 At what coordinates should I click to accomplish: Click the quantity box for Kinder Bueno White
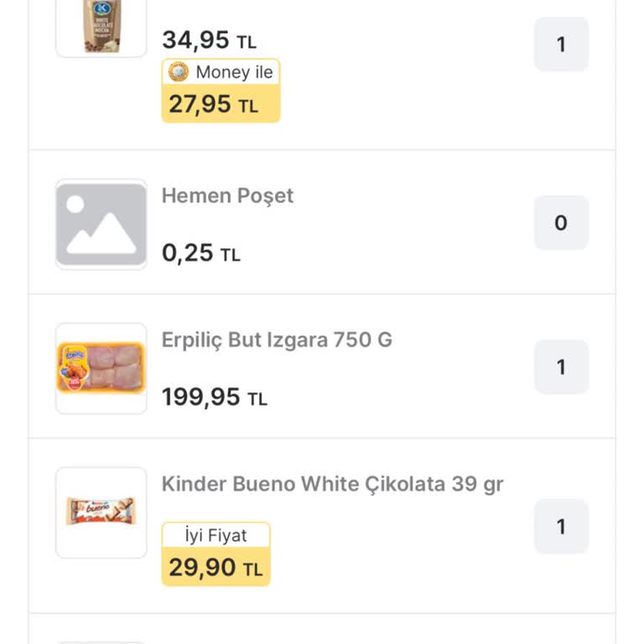pyautogui.click(x=561, y=527)
